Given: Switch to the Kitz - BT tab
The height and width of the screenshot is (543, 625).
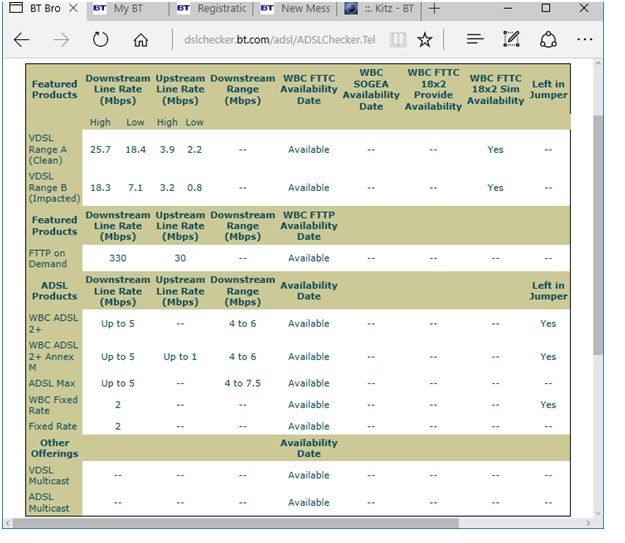Looking at the screenshot, I should (379, 9).
